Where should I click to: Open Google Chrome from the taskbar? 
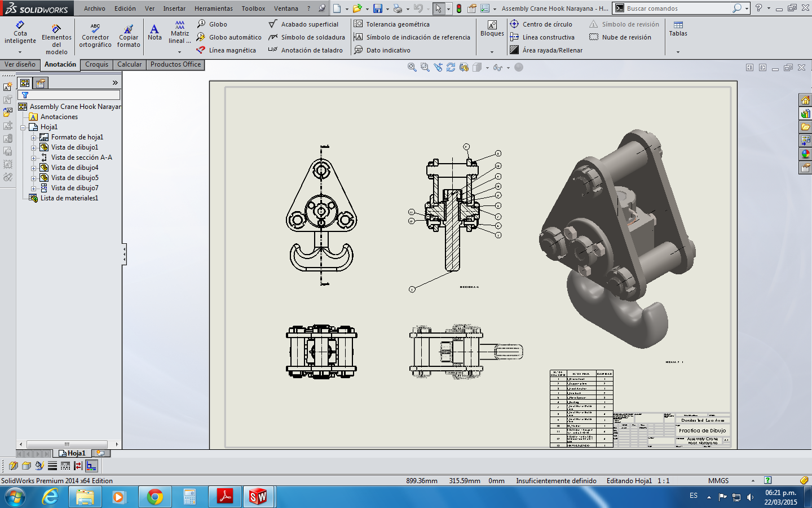155,497
